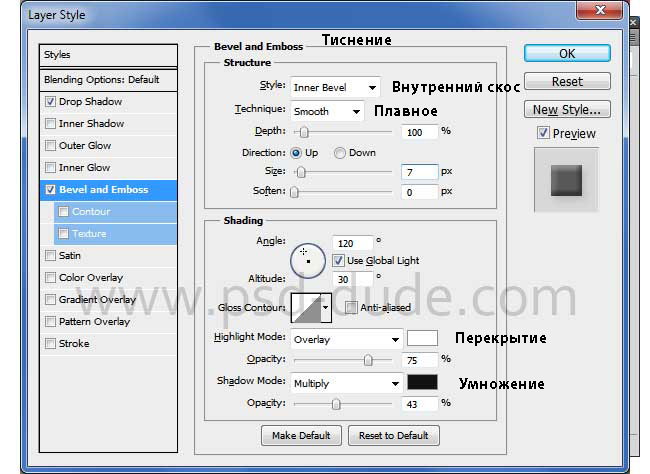This screenshot has width=650, height=474.
Task: Click the Highlight Opacity field showing 75
Action: pyautogui.click(x=420, y=360)
